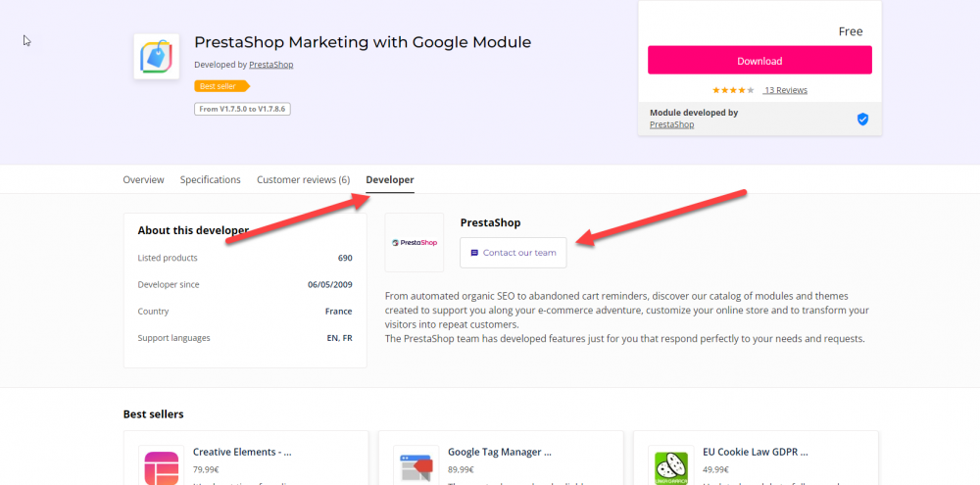The height and width of the screenshot is (485, 980).
Task: Click PrestaShop link beside 'Developed by'
Action: tap(271, 65)
